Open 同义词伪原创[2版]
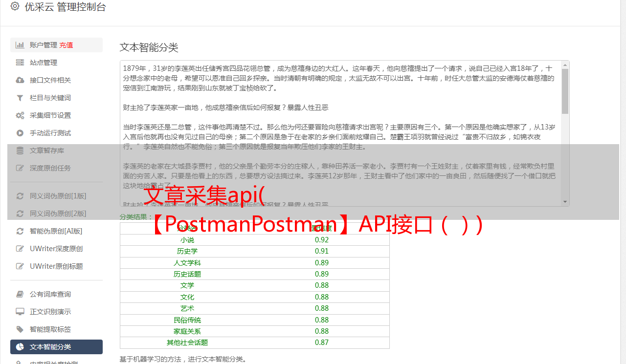The height and width of the screenshot is (364, 626). pyautogui.click(x=56, y=214)
